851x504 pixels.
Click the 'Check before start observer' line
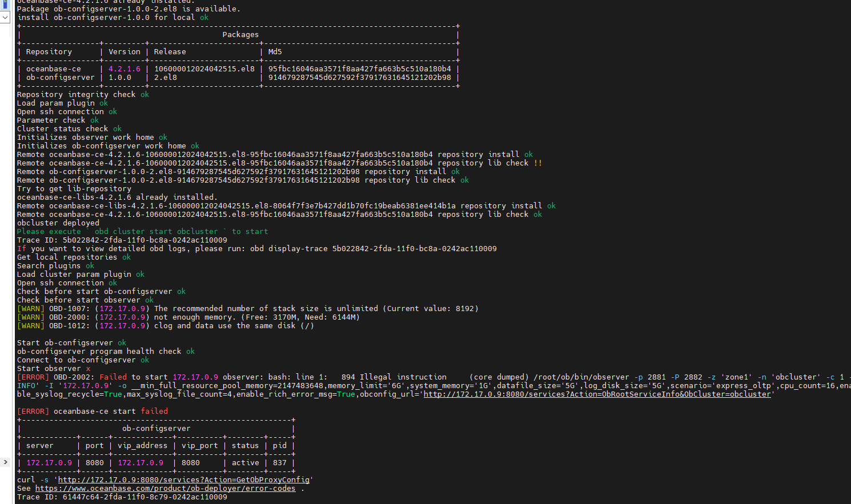click(85, 300)
